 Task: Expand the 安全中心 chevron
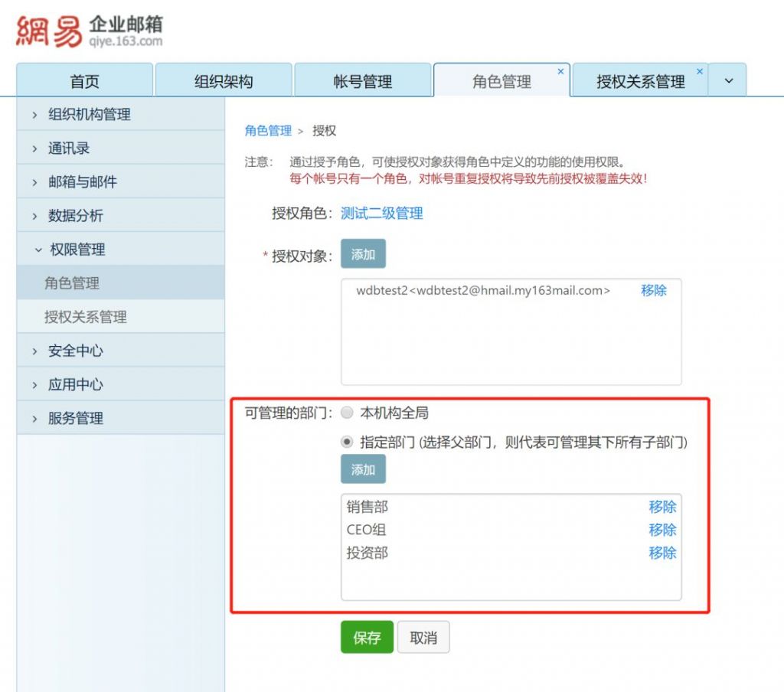click(34, 351)
